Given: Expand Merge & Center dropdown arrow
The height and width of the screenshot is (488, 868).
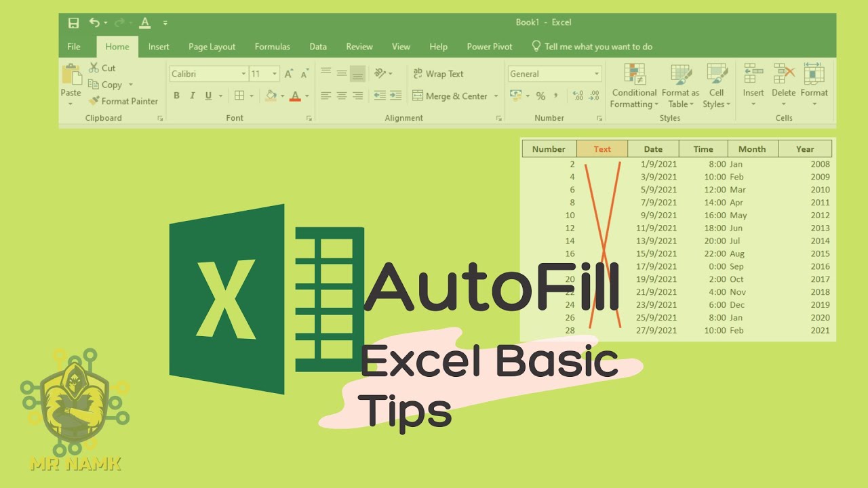Looking at the screenshot, I should point(496,96).
